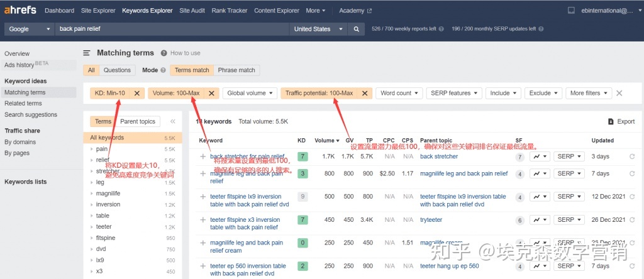Open Related terms in left sidebar

pyautogui.click(x=23, y=104)
